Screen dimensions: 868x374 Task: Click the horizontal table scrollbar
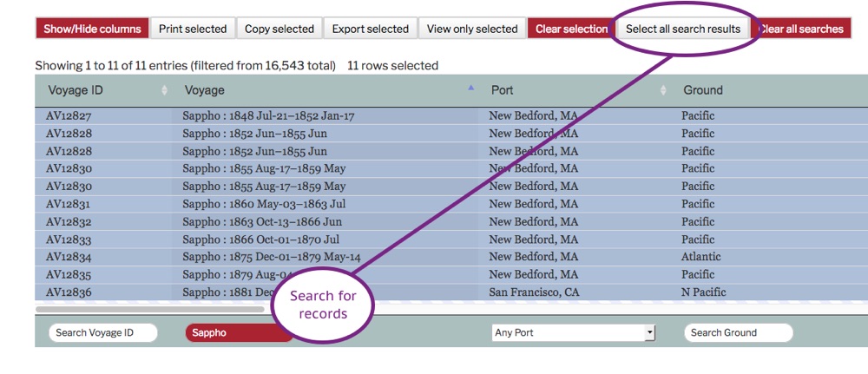click(149, 309)
